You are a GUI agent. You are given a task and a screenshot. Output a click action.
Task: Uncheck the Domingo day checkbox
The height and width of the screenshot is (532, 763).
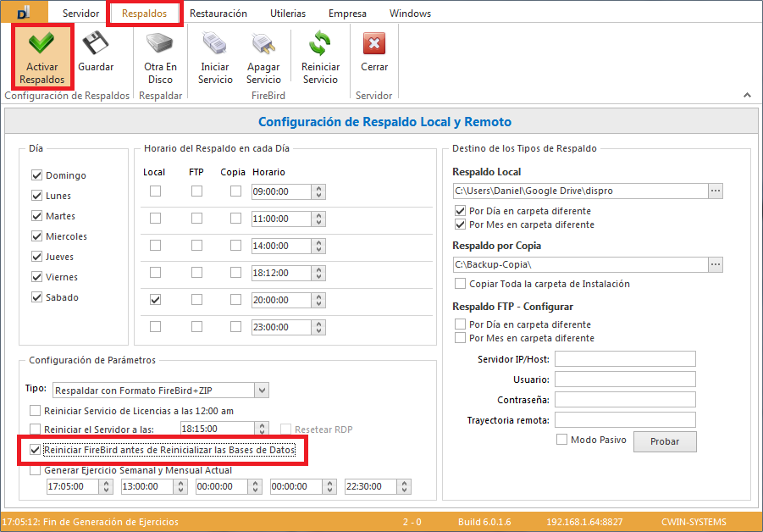click(36, 175)
